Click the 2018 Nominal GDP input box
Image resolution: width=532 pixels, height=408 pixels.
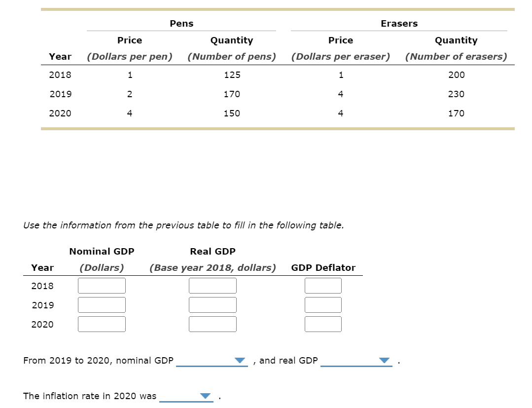(101, 286)
